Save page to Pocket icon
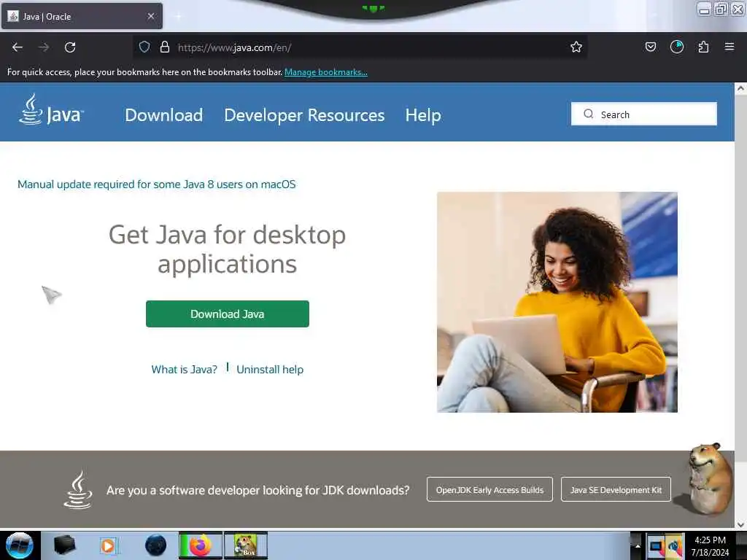This screenshot has height=560, width=747. coord(650,47)
